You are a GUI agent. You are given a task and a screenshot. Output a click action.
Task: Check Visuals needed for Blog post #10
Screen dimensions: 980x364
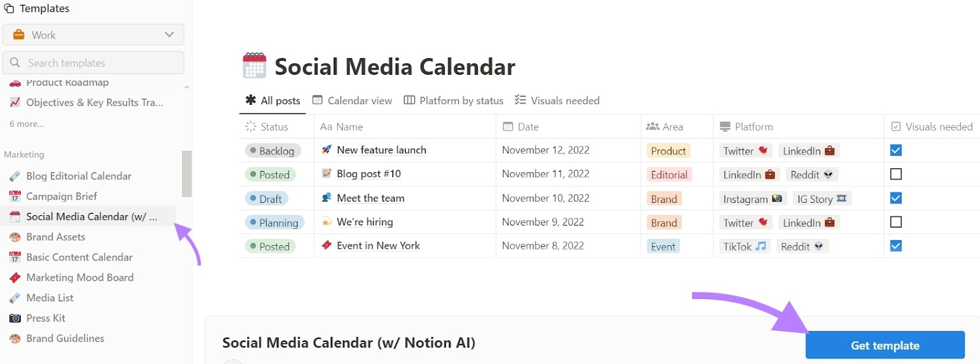[x=895, y=174]
